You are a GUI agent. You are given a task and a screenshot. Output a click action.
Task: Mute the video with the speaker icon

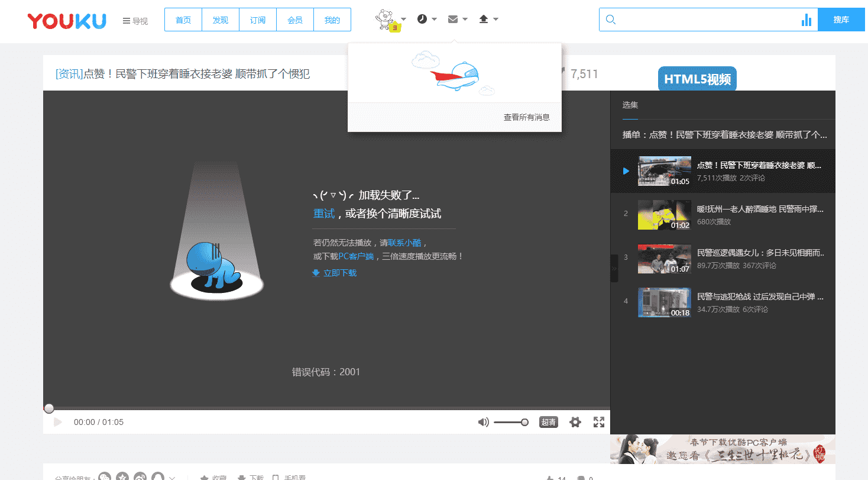click(483, 422)
